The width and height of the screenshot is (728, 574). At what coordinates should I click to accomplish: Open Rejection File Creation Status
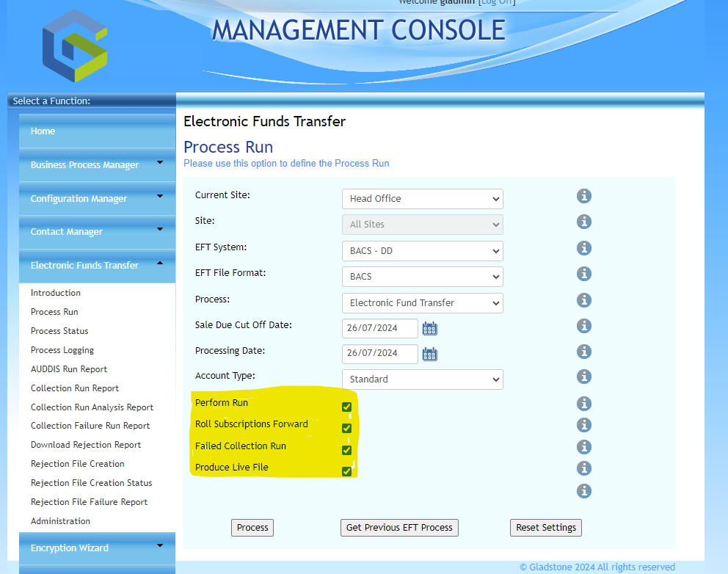[x=92, y=482]
